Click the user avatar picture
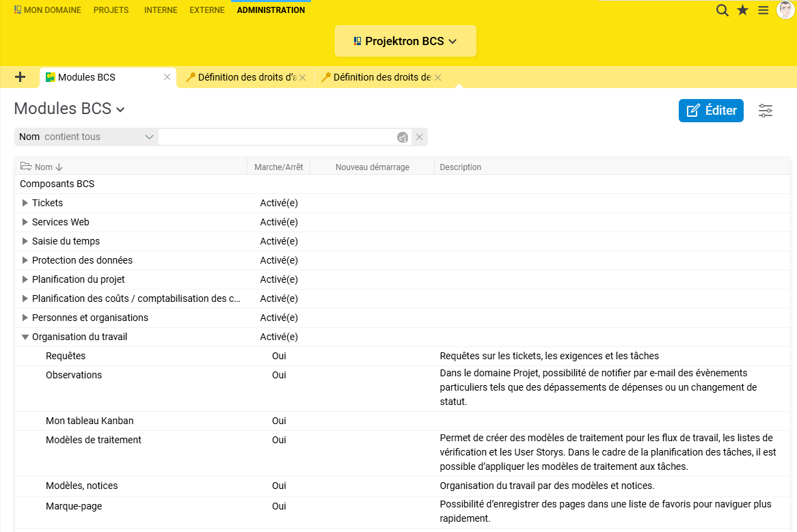Image resolution: width=797 pixels, height=532 pixels. (785, 10)
